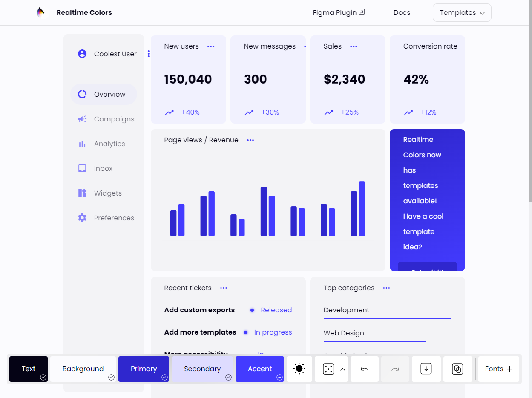Toggle the lock check on Text color

pos(43,377)
